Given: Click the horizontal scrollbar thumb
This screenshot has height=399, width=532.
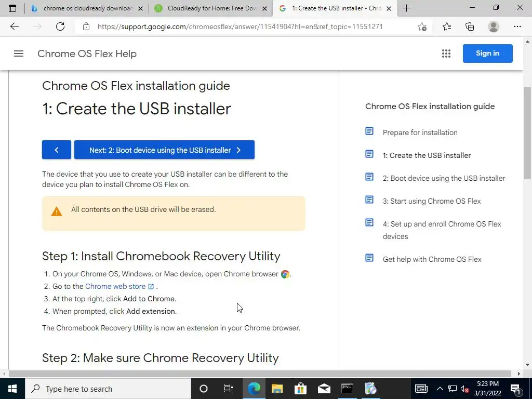Looking at the screenshot, I should (260, 374).
